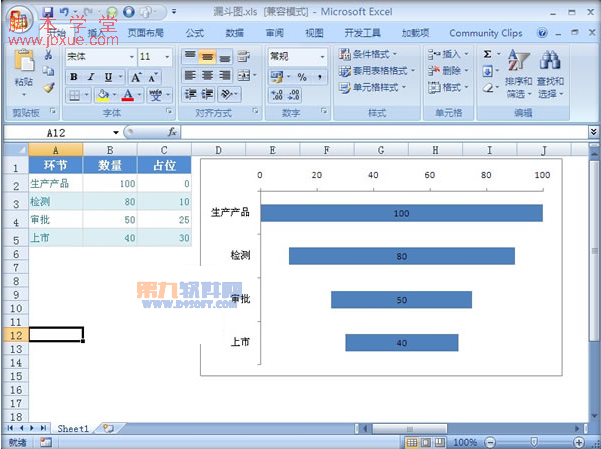This screenshot has width=601, height=449.
Task: Switch to 公式 ribbon tab
Action: click(x=195, y=33)
